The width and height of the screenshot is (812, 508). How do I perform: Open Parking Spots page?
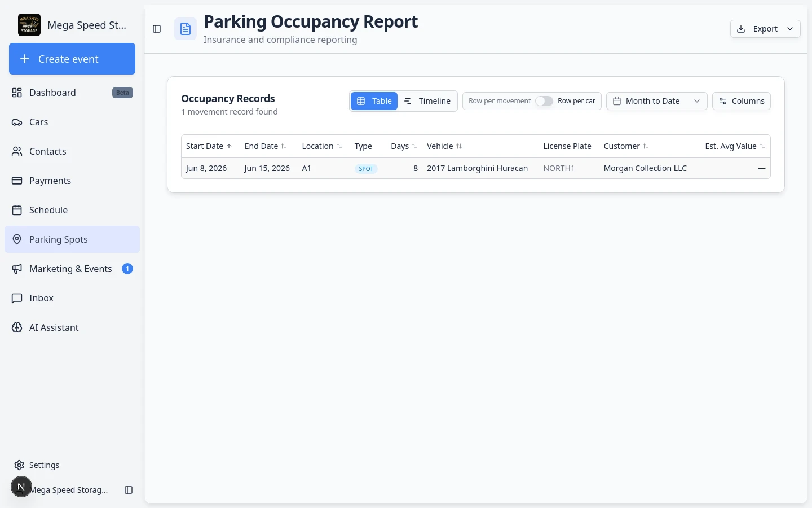click(72, 239)
